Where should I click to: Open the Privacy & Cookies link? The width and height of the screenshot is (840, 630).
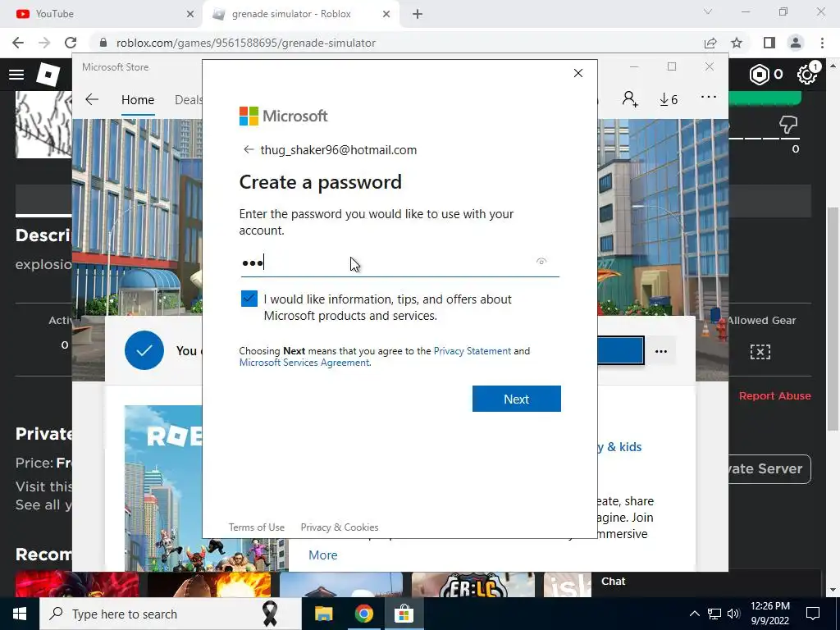[x=340, y=527]
